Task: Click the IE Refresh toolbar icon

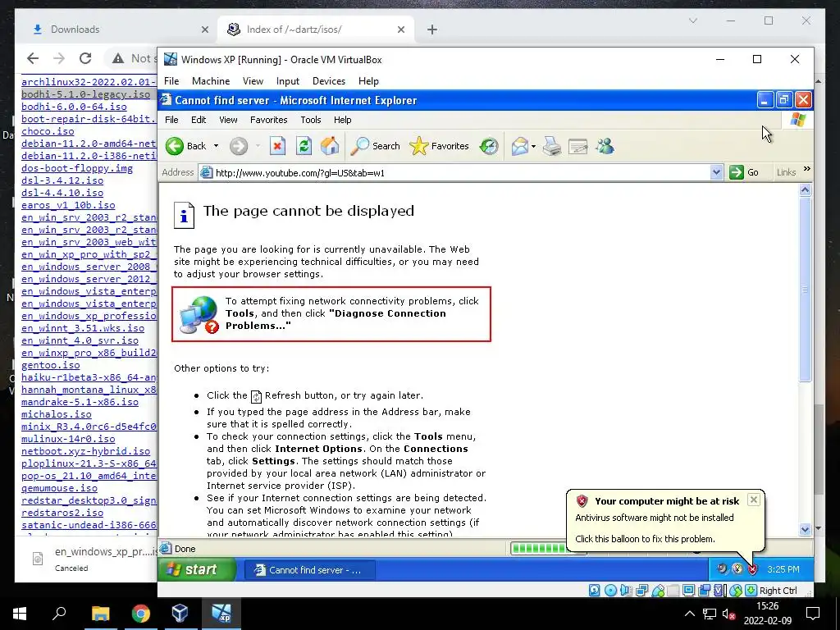Action: point(304,146)
